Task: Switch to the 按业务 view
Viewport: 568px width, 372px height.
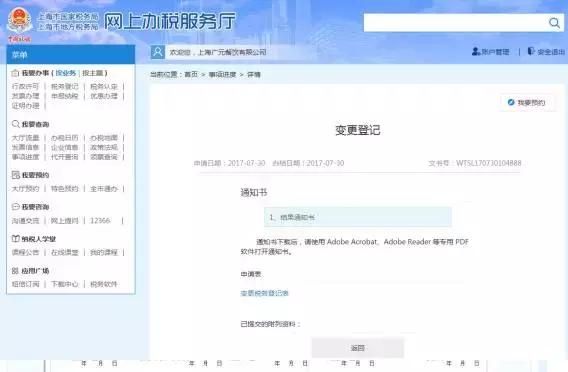Action: [x=66, y=73]
